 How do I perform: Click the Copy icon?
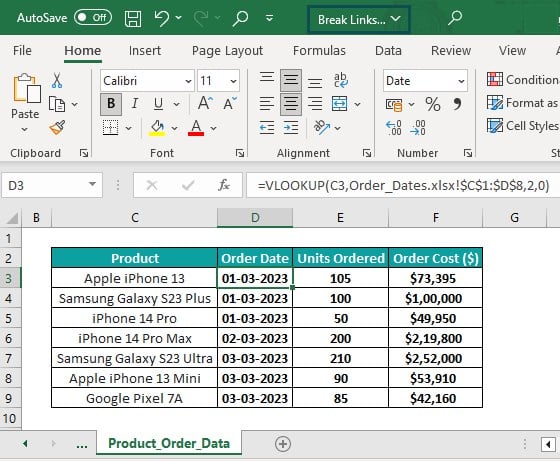click(57, 104)
